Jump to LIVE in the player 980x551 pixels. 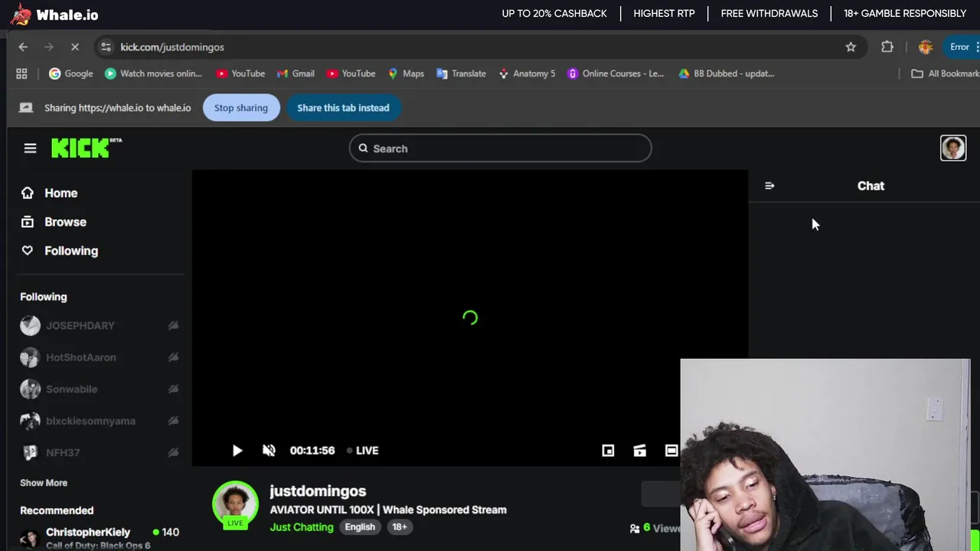point(363,451)
